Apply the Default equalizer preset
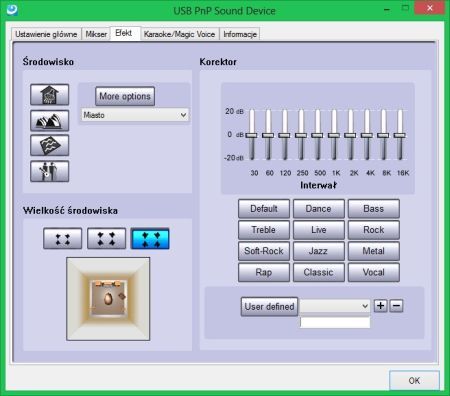Viewport: 450px width, 396px height. 264,209
